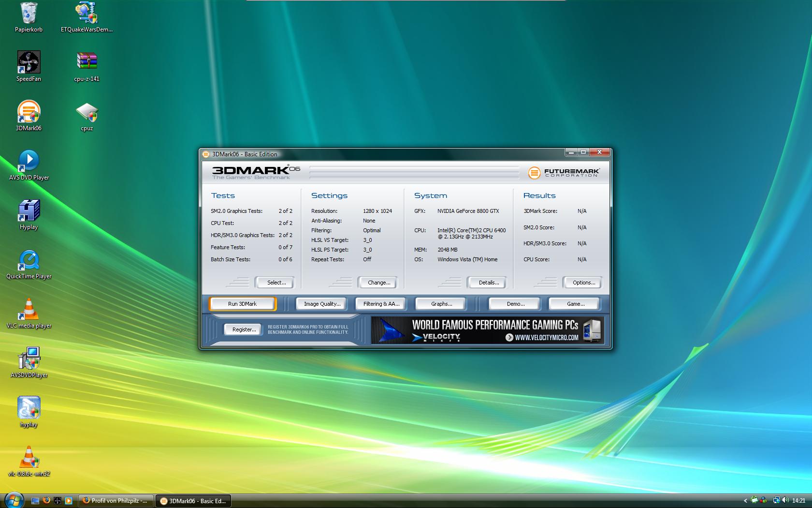Click the volume speaker tray icon
The height and width of the screenshot is (508, 812).
click(x=785, y=501)
